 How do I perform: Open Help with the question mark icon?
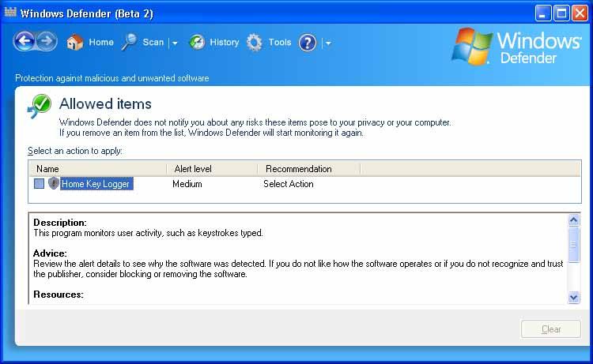[307, 43]
